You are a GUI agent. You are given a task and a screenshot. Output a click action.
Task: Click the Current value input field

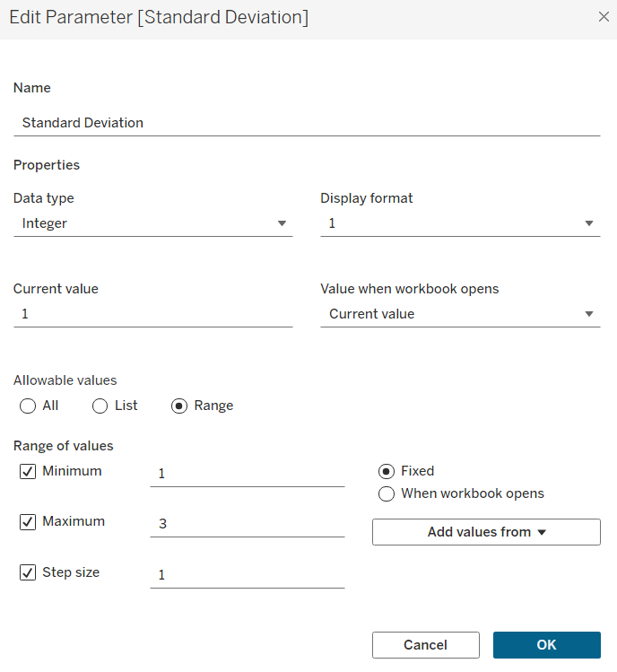coord(152,314)
